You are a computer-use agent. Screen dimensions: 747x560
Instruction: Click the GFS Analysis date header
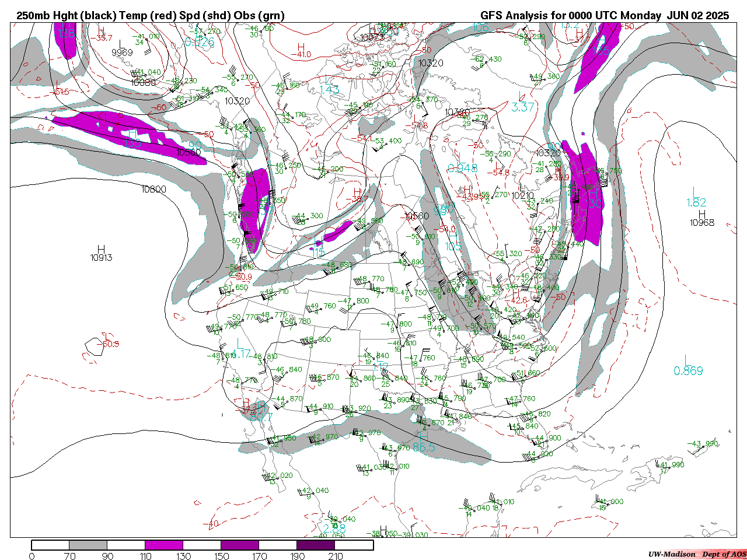(x=605, y=16)
